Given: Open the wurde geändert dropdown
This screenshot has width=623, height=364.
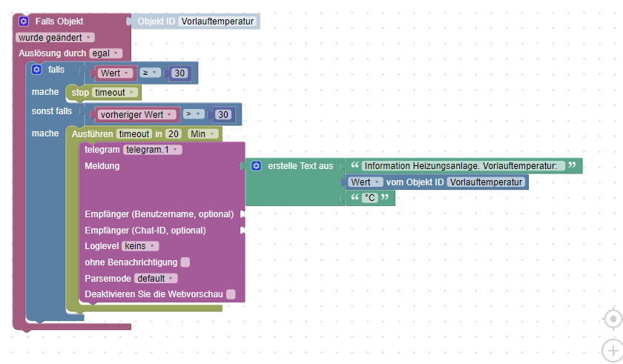Looking at the screenshot, I should 55,37.
